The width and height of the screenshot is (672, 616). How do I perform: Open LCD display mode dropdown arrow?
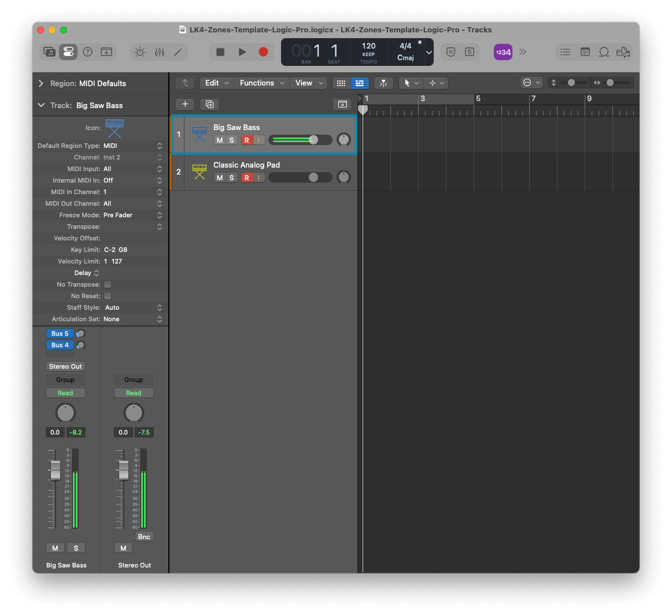[429, 52]
